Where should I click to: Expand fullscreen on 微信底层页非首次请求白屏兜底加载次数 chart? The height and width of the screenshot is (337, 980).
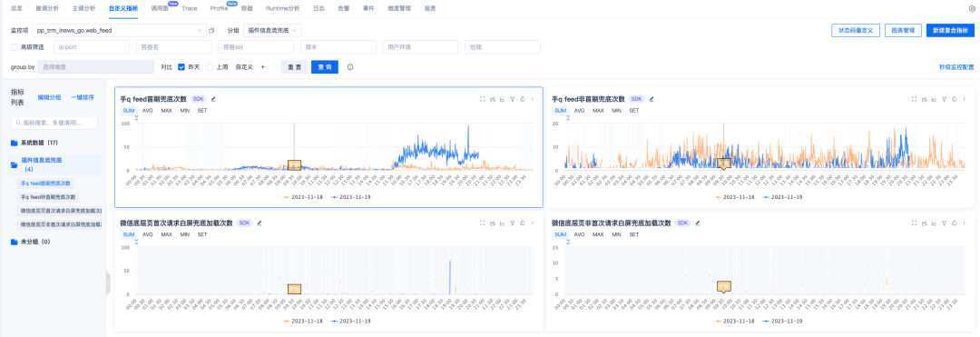coord(914,223)
